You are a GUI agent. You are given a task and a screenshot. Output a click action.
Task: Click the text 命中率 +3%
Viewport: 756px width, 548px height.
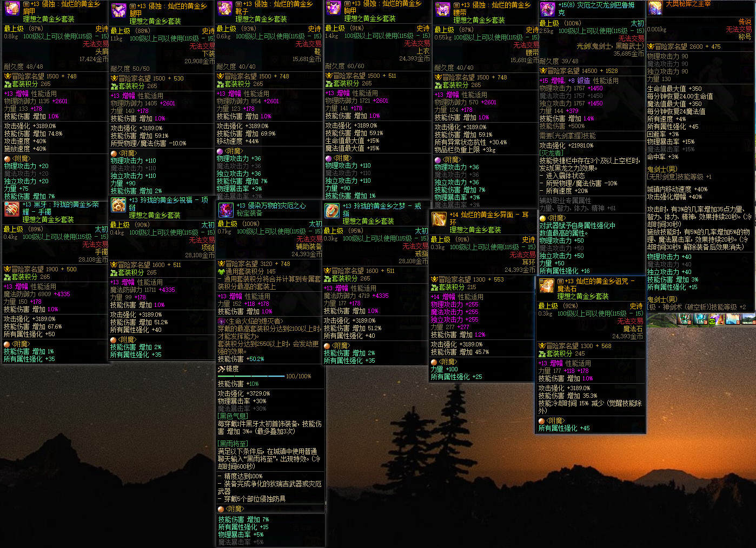pyautogui.click(x=662, y=157)
